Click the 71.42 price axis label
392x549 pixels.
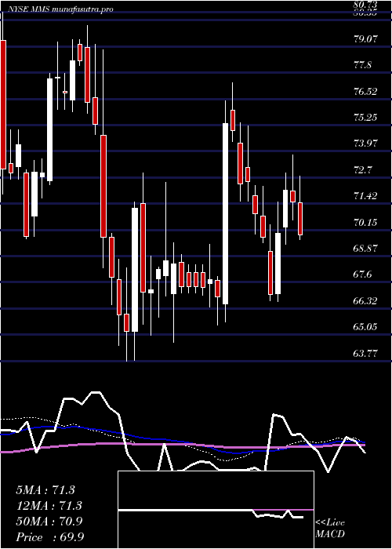coord(365,196)
